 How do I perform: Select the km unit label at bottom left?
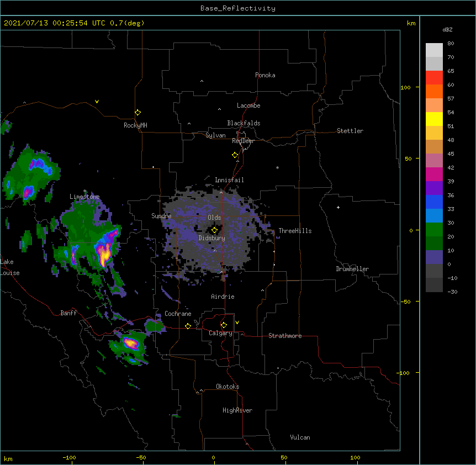click(8, 458)
